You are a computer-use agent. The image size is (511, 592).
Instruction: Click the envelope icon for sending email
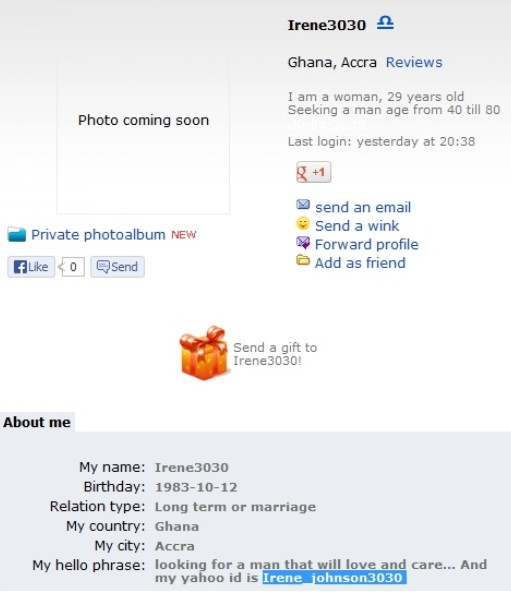tap(303, 205)
